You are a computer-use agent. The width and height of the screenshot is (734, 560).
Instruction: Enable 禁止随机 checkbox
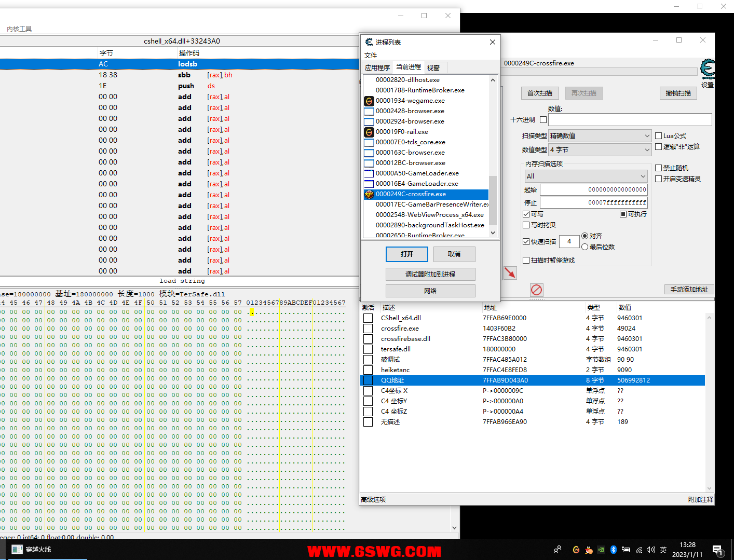[658, 168]
